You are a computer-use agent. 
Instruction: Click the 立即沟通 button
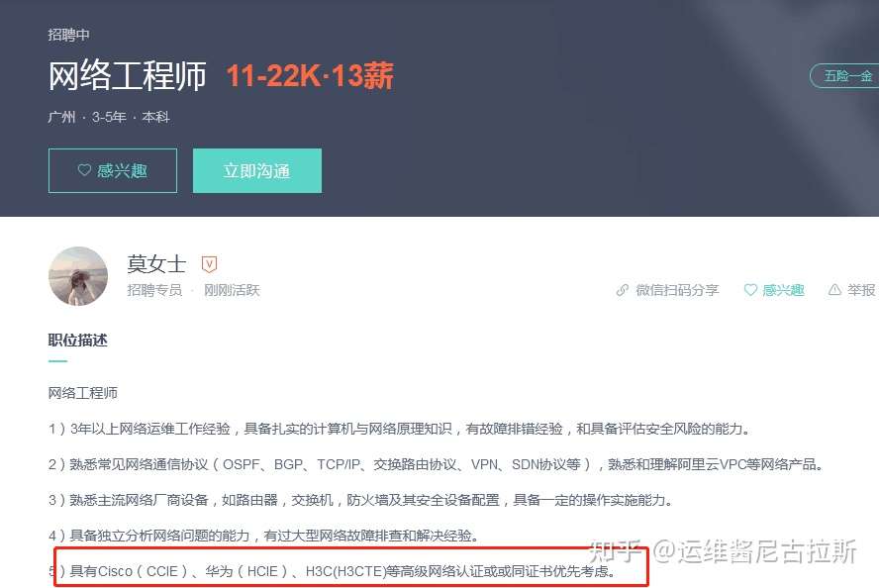[257, 170]
